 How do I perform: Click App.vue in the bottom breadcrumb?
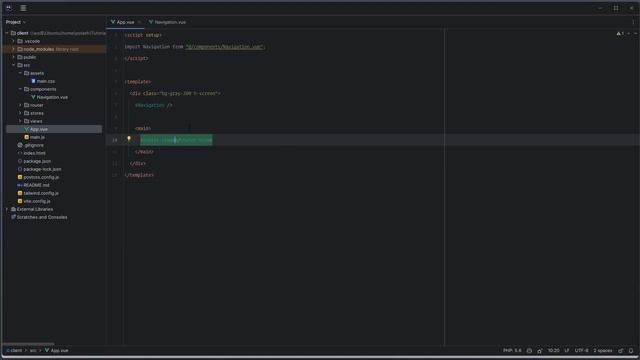point(56,351)
